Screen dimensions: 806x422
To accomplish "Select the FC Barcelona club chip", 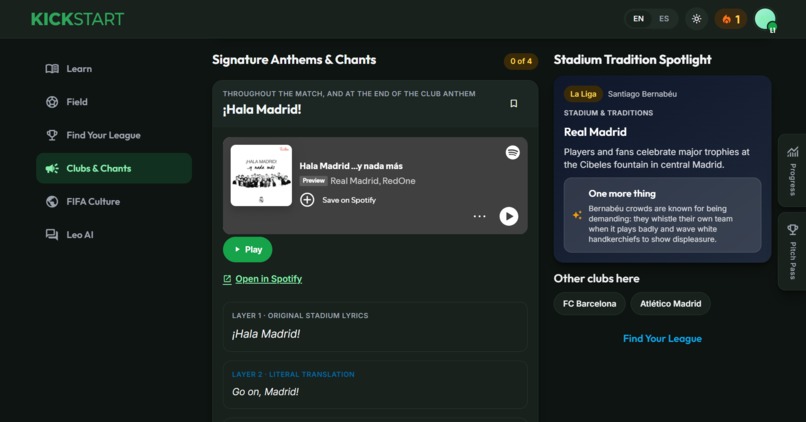I will (589, 304).
